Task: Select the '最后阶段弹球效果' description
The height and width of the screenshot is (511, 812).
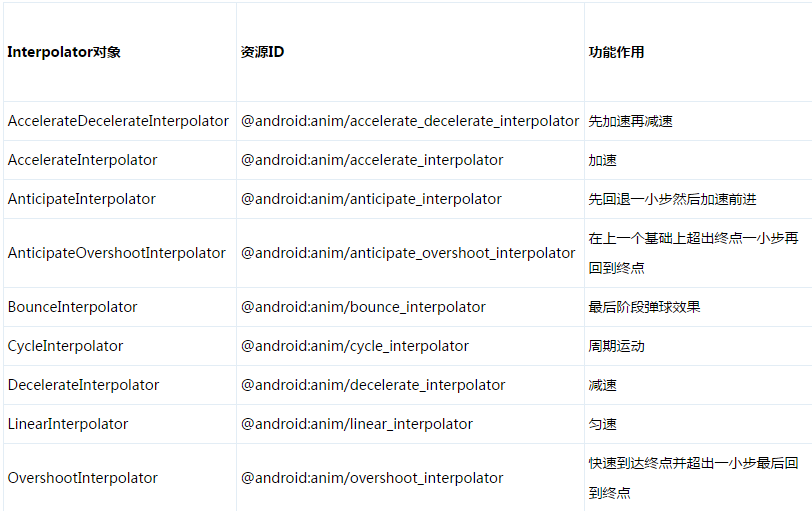Action: (x=644, y=307)
